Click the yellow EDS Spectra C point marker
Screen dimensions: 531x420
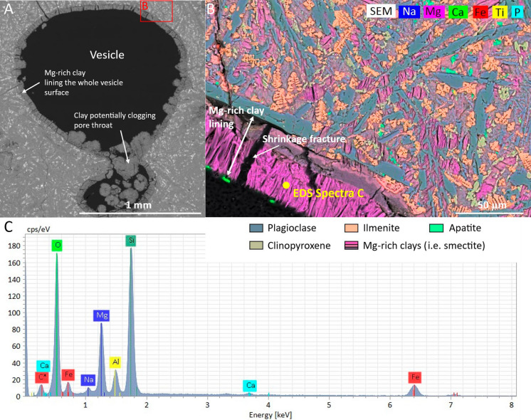click(x=286, y=185)
